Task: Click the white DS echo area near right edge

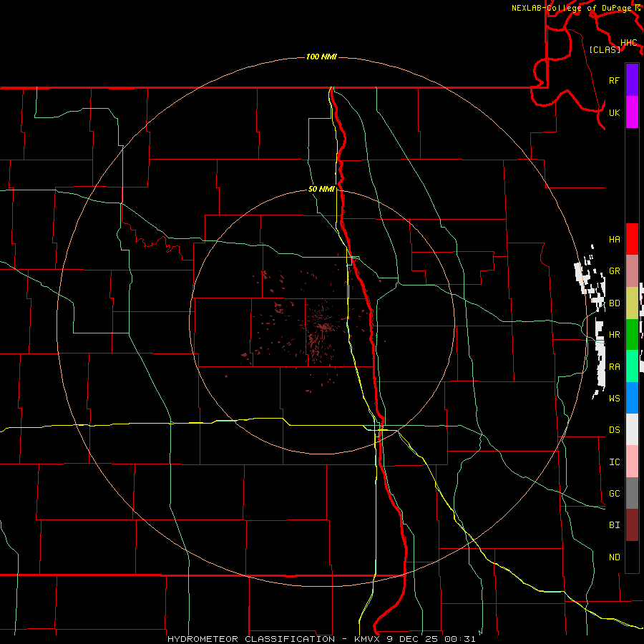Action: (x=592, y=321)
